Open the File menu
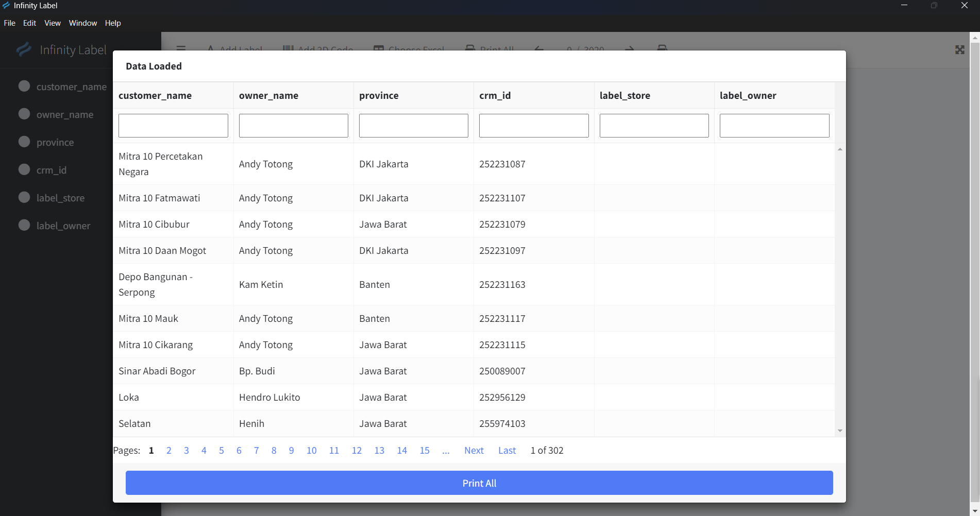 tap(9, 23)
